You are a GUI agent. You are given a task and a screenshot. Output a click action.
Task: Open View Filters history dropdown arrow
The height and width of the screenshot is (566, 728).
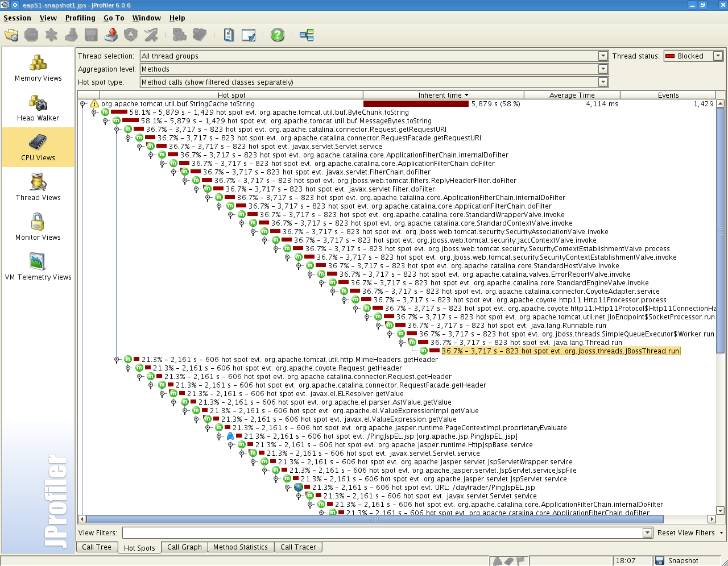pos(647,533)
